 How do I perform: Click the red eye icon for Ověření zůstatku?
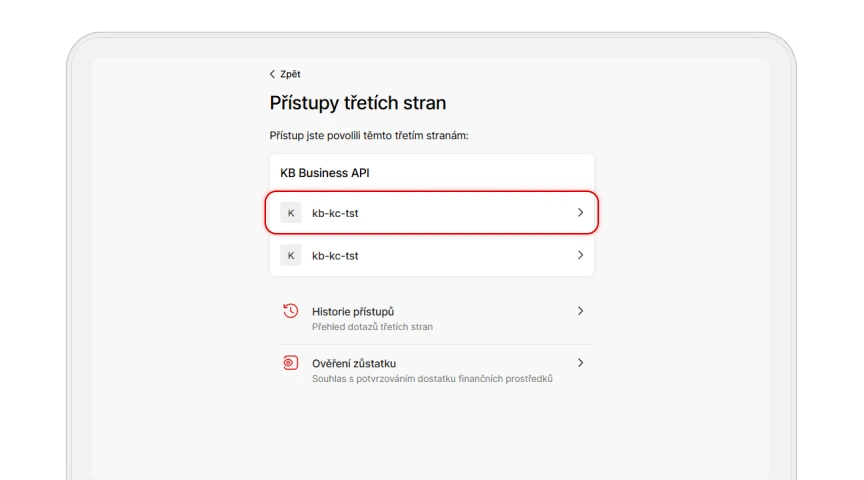coord(290,363)
